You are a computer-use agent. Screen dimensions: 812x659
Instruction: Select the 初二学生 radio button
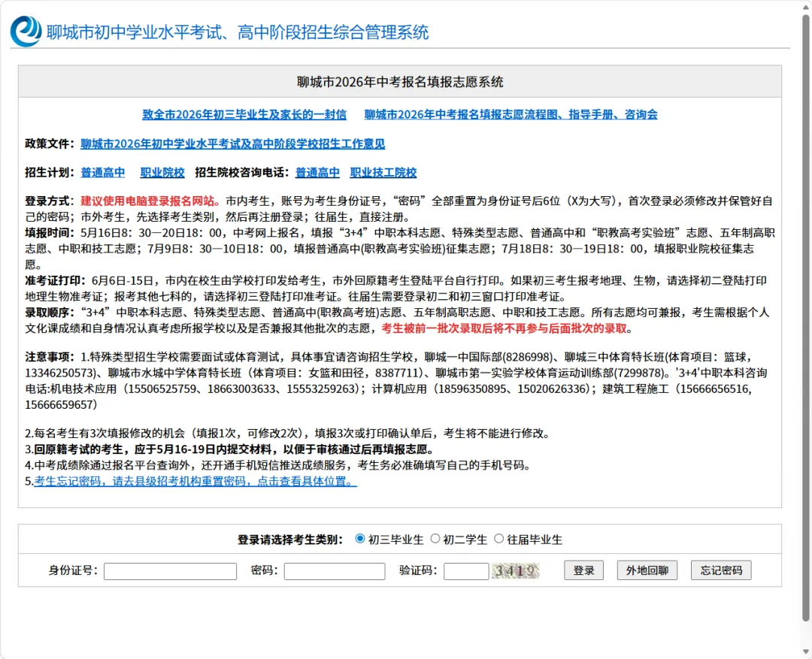[x=435, y=539]
